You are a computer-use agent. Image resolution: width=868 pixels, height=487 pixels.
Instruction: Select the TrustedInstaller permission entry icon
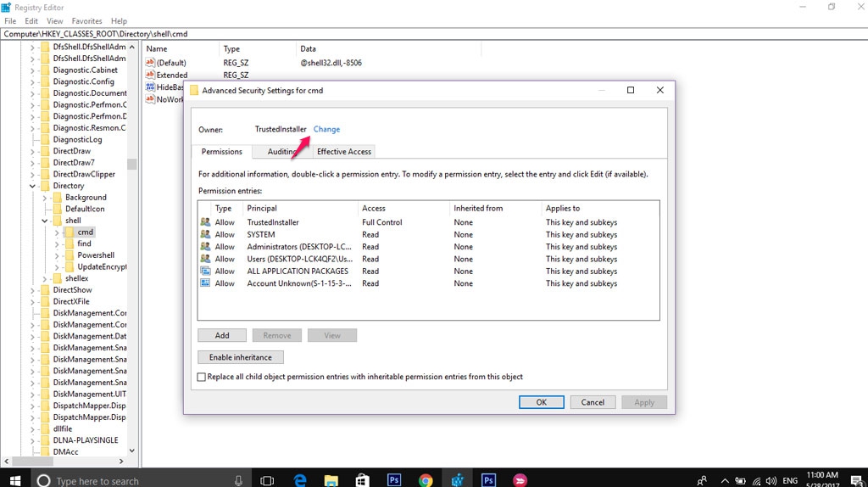point(205,222)
